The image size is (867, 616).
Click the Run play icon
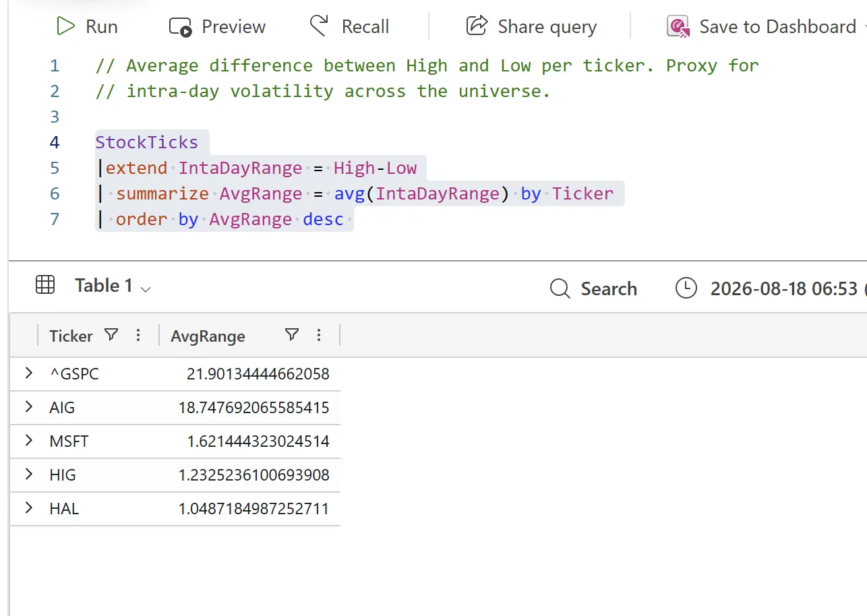65,27
